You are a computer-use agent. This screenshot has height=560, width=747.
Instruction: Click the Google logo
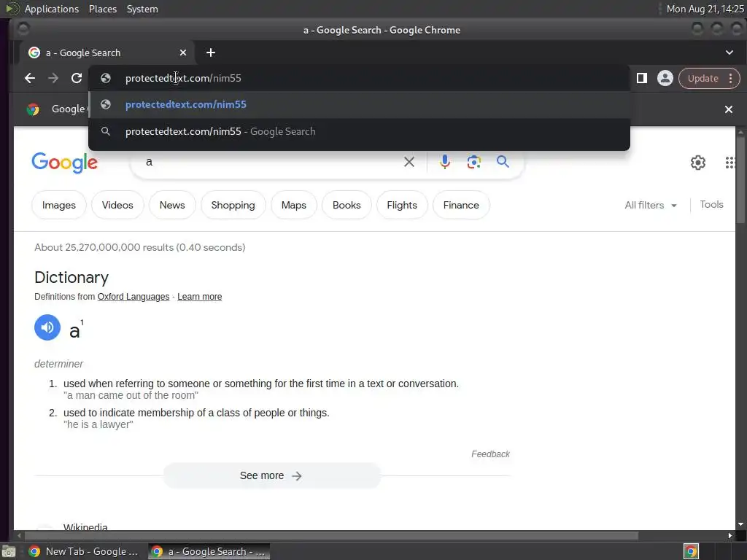pyautogui.click(x=65, y=163)
